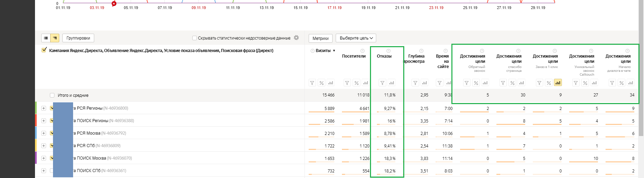
Task: Click the red H marker on chart axis
Action: [114, 3]
